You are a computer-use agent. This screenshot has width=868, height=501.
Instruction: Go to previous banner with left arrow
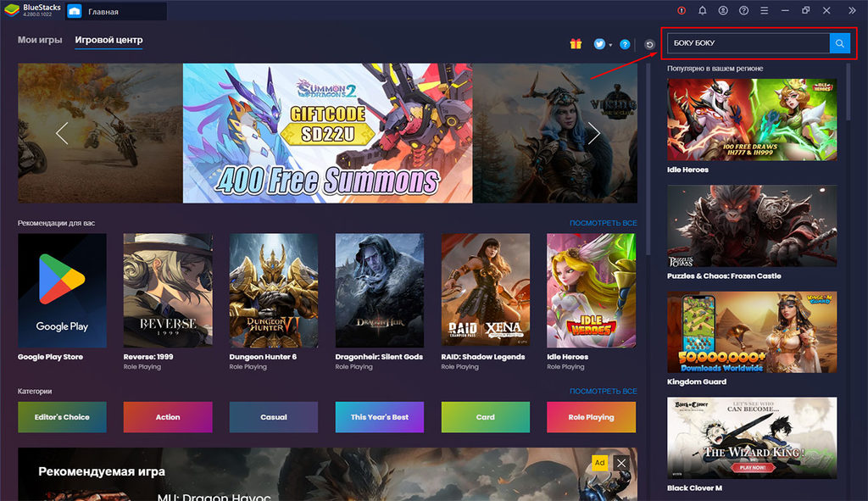62,133
